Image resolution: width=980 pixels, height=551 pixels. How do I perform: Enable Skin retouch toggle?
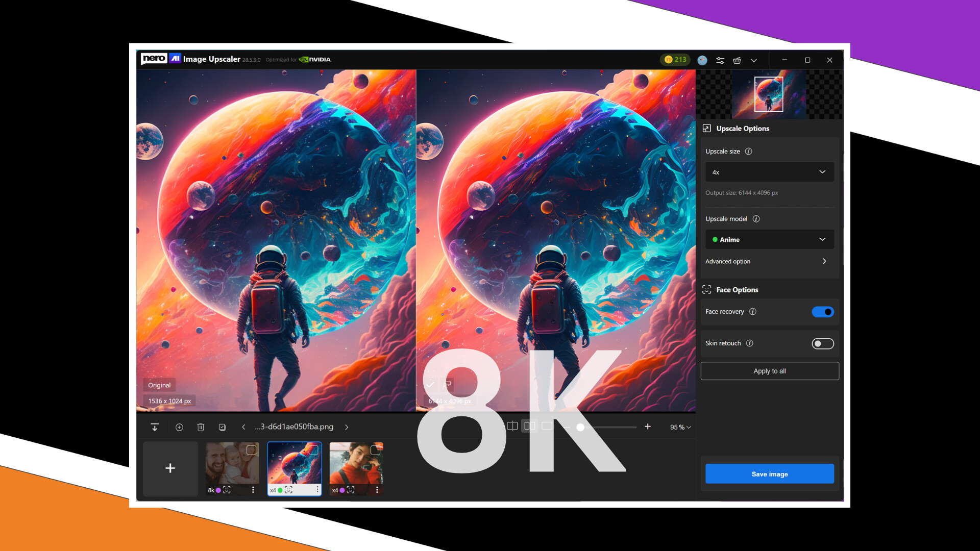click(822, 343)
